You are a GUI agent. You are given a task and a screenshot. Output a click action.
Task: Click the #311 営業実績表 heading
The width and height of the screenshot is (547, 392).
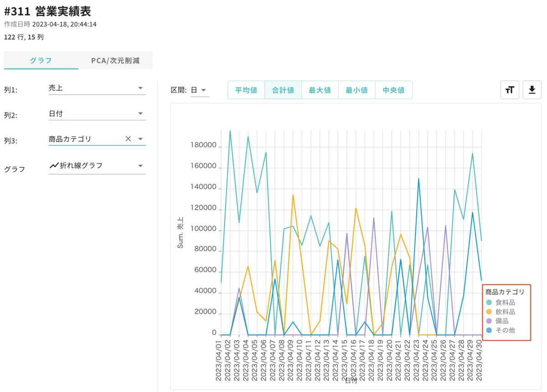(47, 11)
